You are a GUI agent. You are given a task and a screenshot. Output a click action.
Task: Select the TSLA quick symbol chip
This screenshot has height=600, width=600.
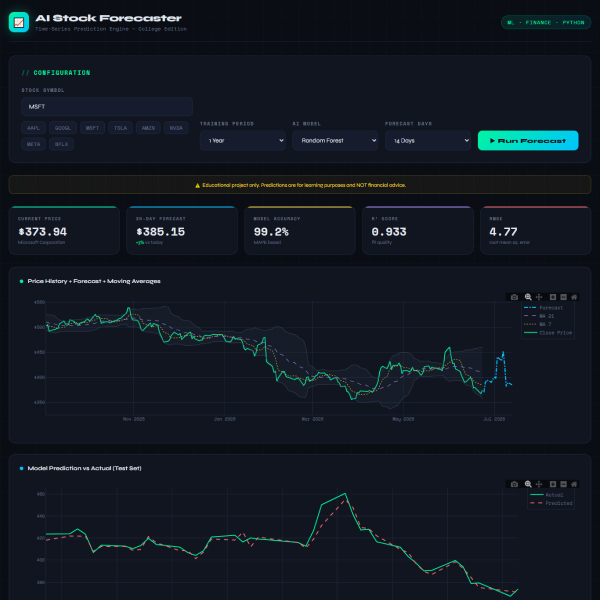(x=120, y=128)
